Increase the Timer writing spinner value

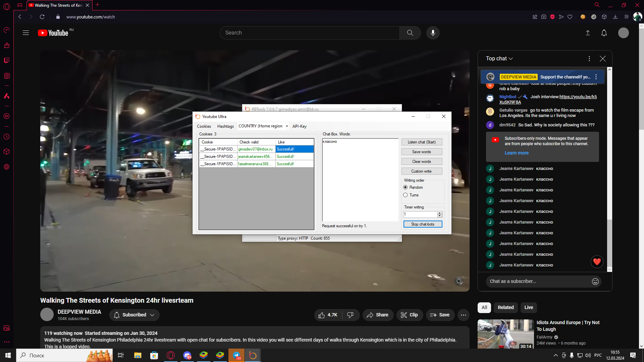click(439, 213)
